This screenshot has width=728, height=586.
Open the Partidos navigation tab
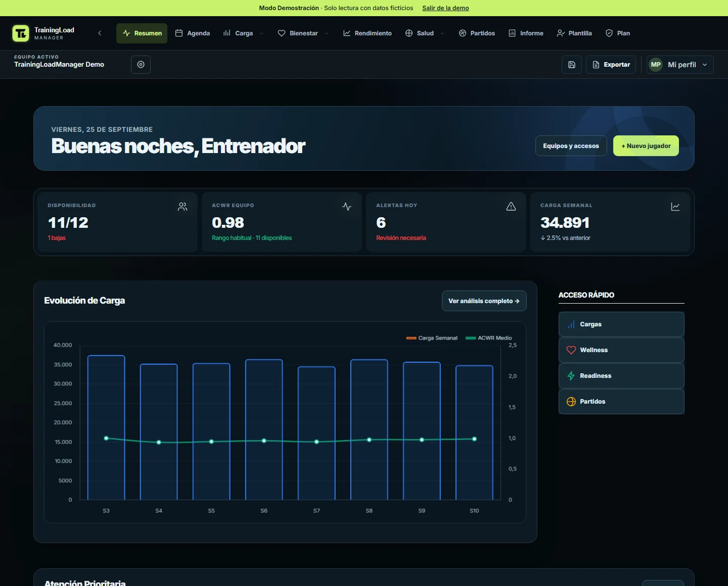pos(477,33)
